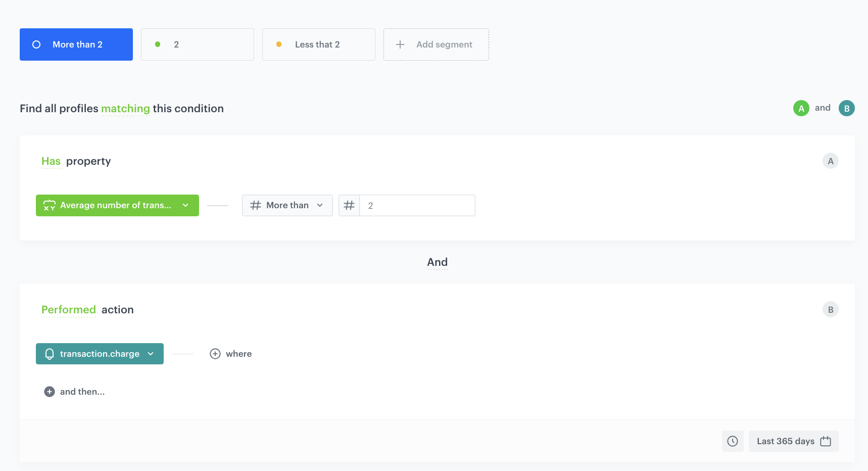868x471 pixels.
Task: Click the gray B label in action block
Action: (x=830, y=310)
